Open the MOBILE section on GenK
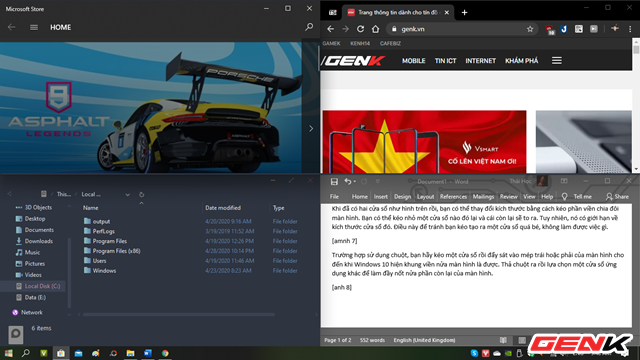The width and height of the screenshot is (640, 360). (413, 61)
